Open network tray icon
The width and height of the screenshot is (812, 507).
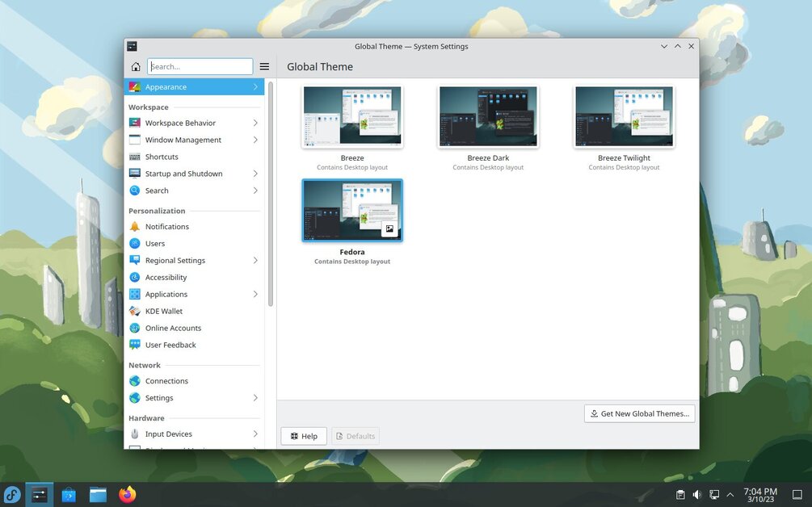click(x=714, y=495)
